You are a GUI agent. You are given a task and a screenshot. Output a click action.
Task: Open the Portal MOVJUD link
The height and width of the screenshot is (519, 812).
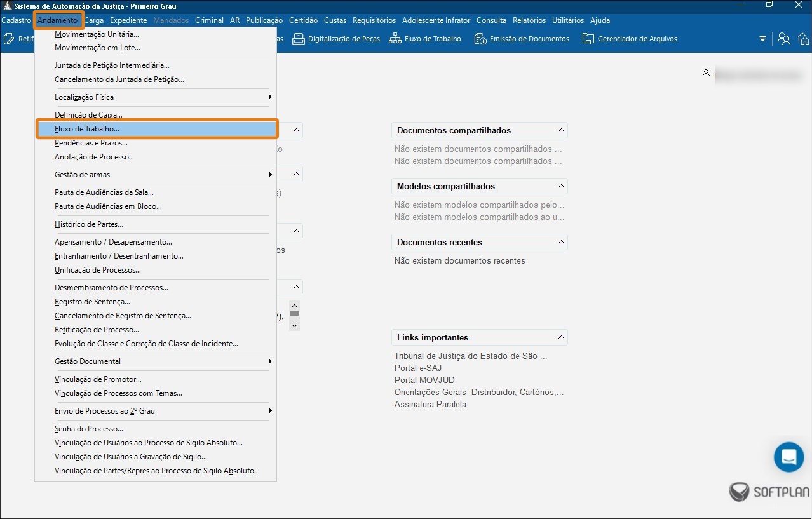coord(424,381)
